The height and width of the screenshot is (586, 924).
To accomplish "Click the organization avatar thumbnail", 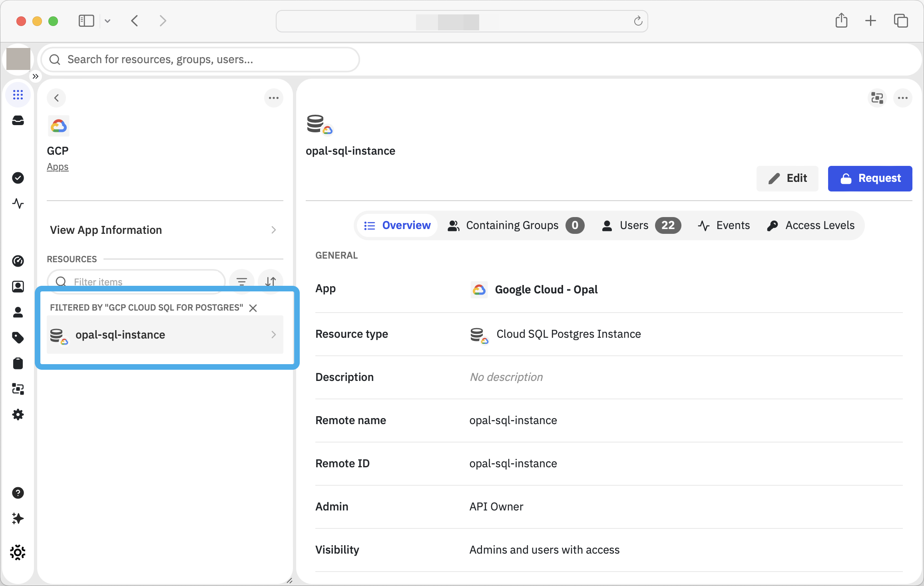I will click(18, 59).
